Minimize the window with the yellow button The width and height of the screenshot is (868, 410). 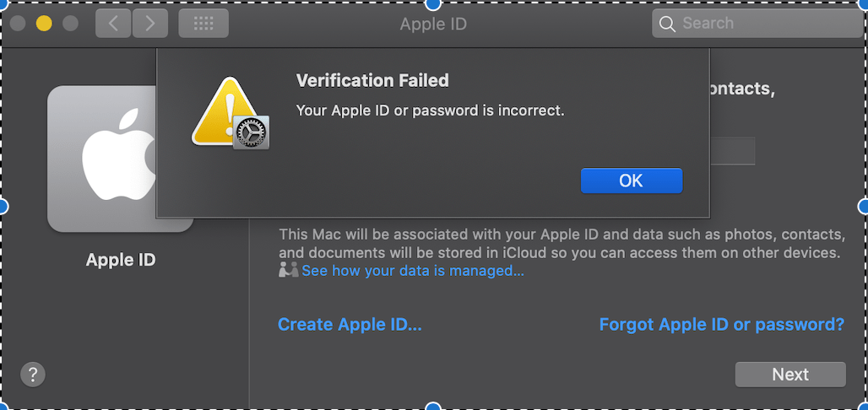44,24
